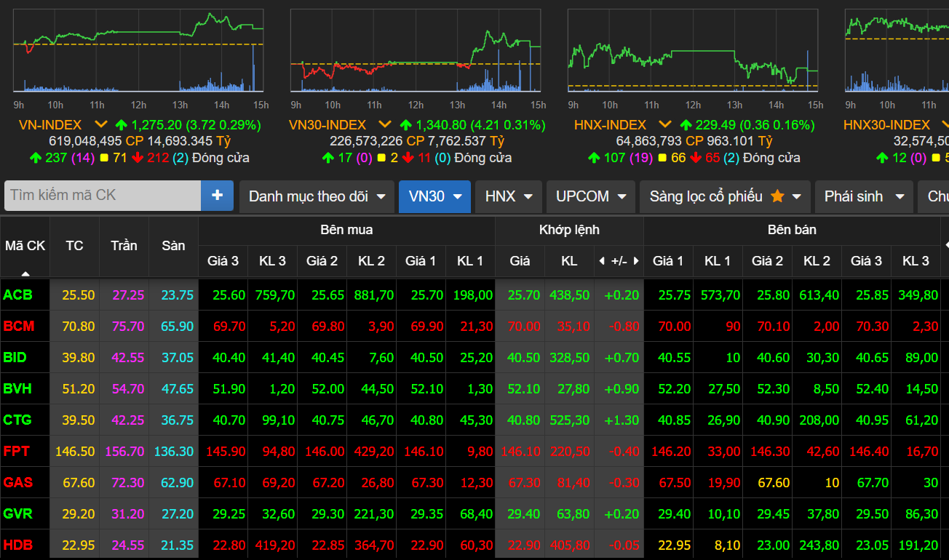Click the VN-INDEX label text

click(49, 125)
